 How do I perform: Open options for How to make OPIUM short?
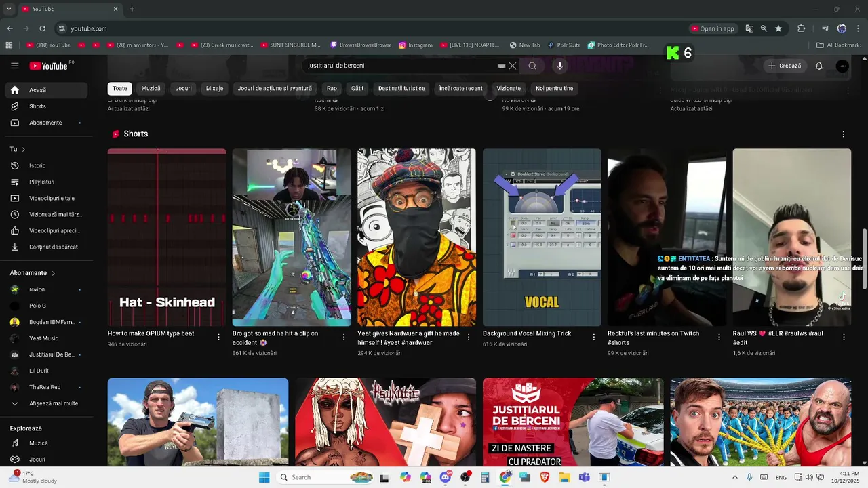coord(218,337)
